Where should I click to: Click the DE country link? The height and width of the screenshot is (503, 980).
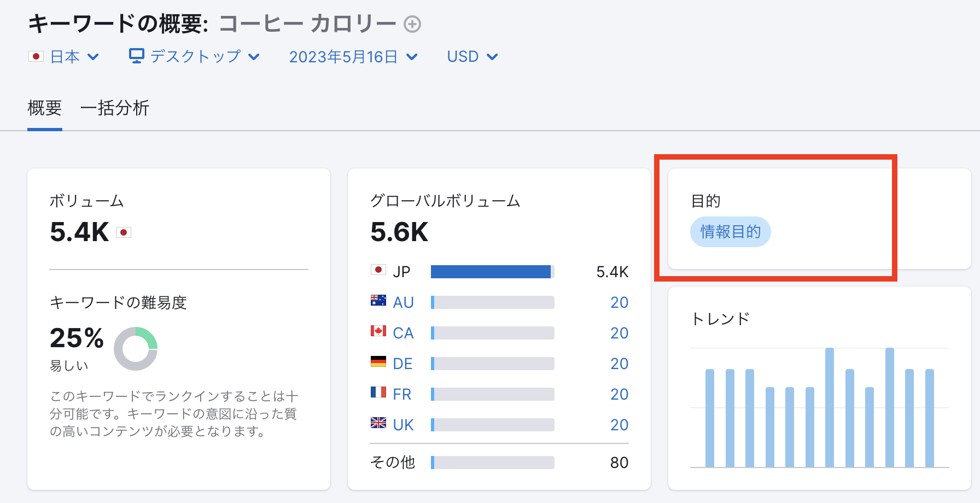click(402, 364)
